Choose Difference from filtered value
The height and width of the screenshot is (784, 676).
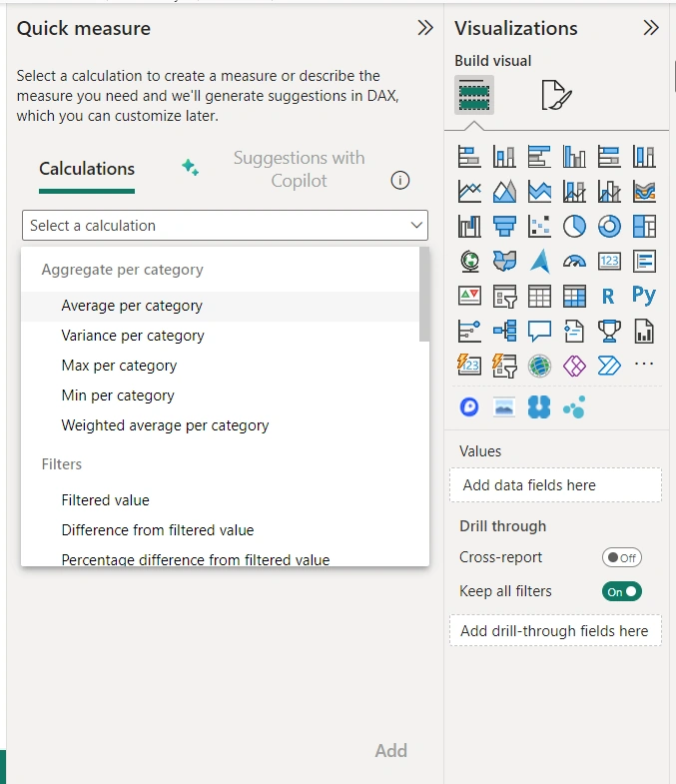click(x=220, y=530)
